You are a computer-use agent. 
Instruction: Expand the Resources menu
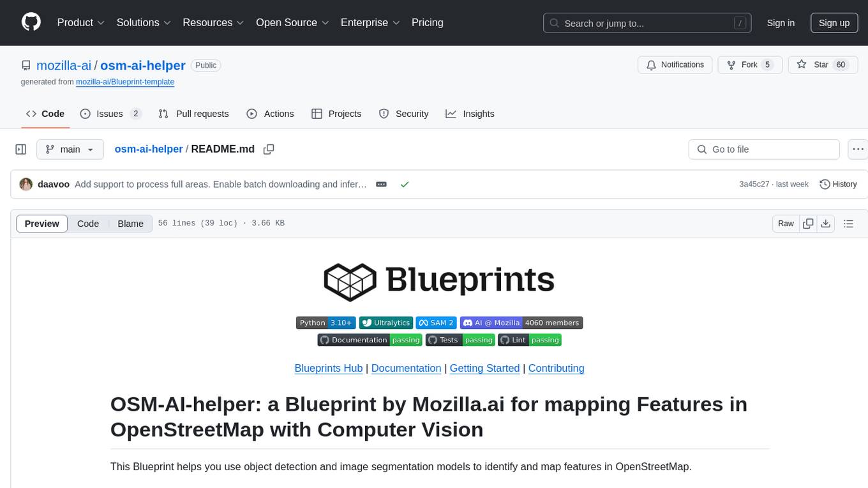click(213, 22)
